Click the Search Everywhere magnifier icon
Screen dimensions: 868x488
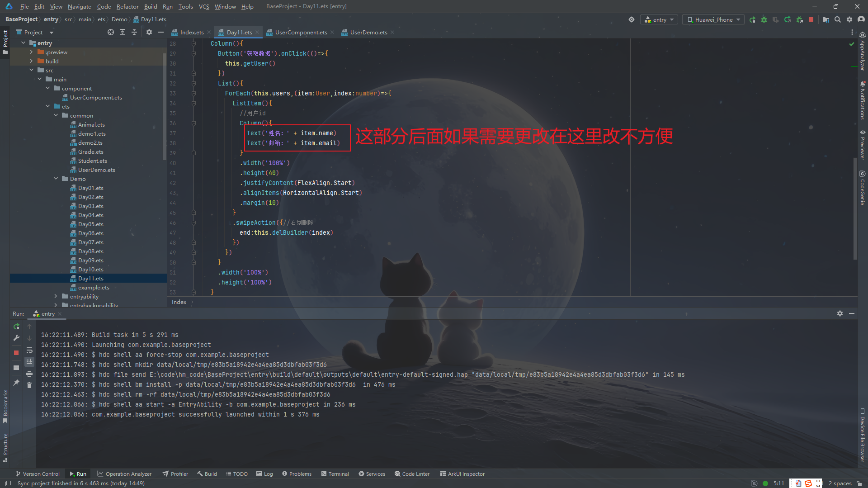tap(838, 19)
